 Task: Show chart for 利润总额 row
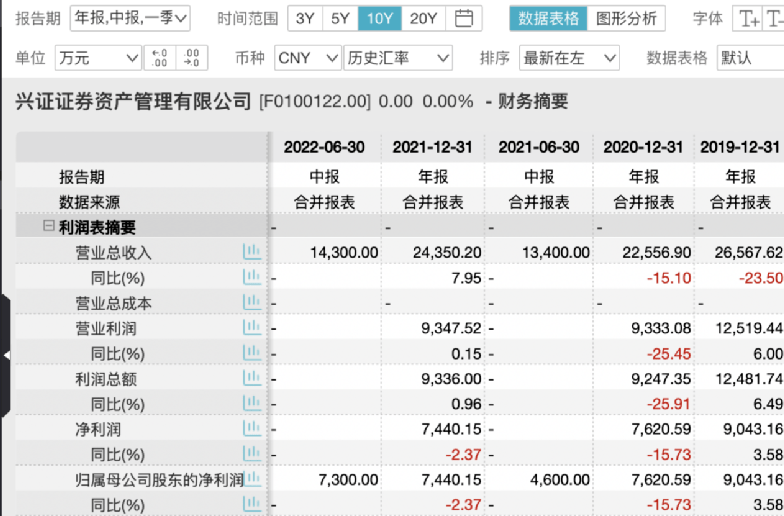tap(252, 378)
